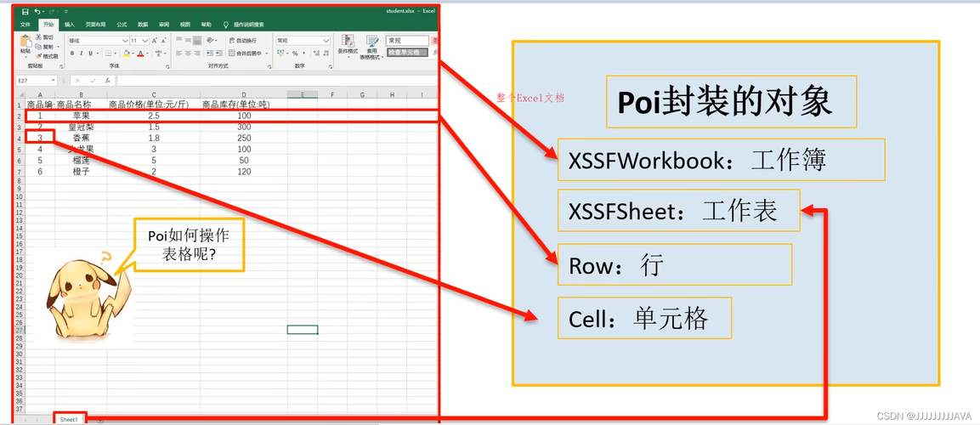Expand the Merge and Center dropdown arrow
The image size is (980, 425).
point(267,53)
